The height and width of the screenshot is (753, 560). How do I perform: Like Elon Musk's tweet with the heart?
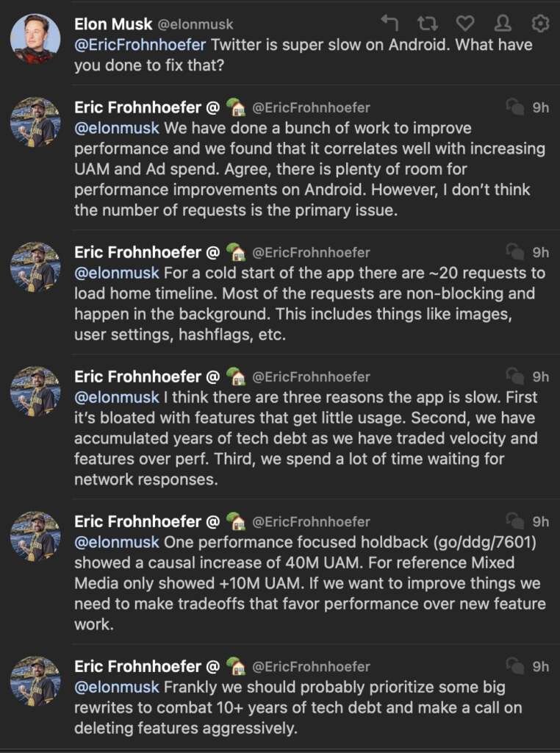point(465,24)
